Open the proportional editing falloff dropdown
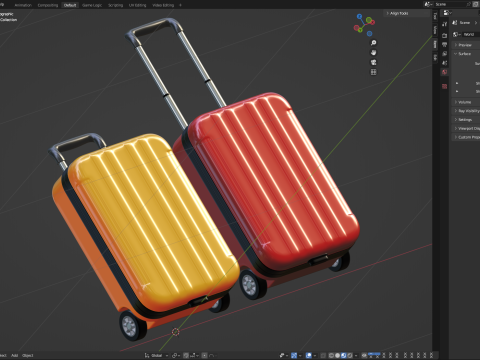The height and width of the screenshot is (360, 480). pyautogui.click(x=212, y=356)
